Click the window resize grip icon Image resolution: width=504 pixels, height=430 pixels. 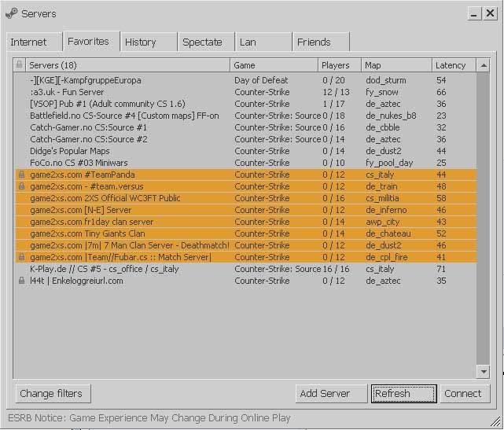[496, 422]
